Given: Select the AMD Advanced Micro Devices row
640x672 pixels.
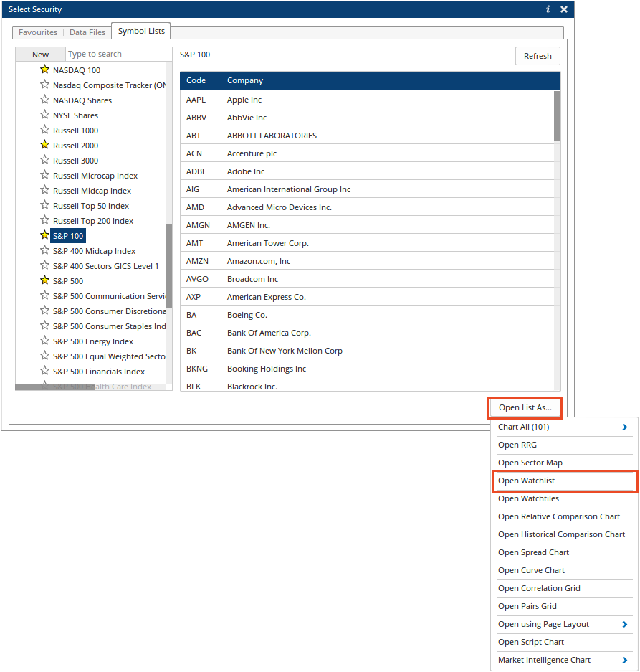Looking at the screenshot, I should 367,207.
